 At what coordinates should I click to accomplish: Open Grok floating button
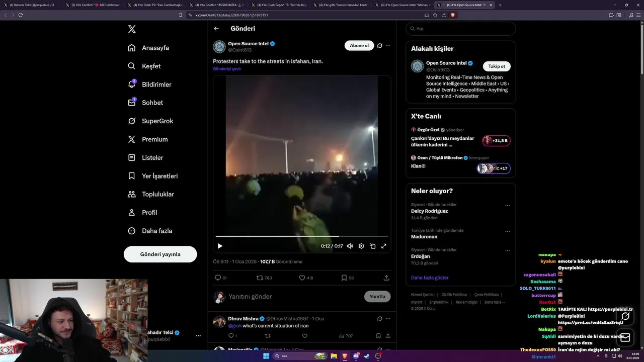pyautogui.click(x=625, y=316)
